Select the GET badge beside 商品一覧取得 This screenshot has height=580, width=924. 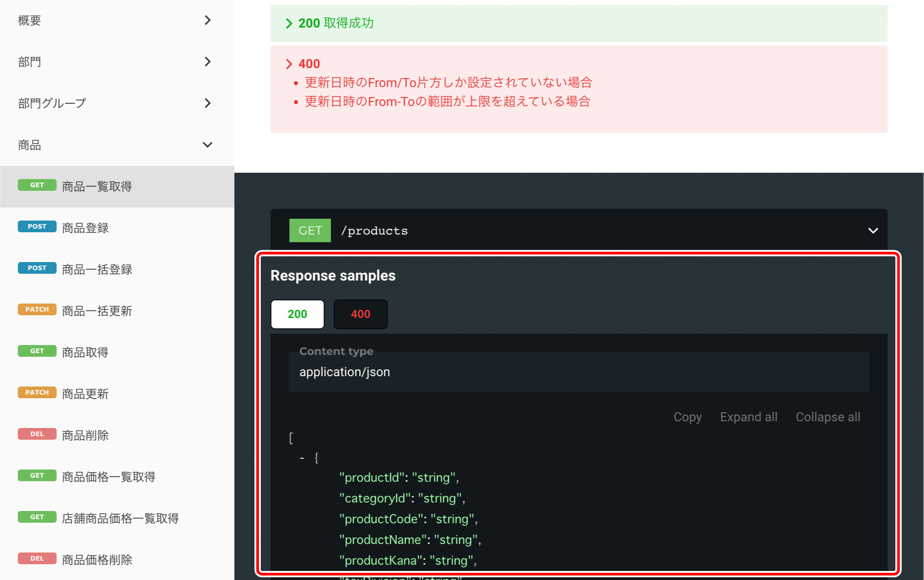pos(37,184)
